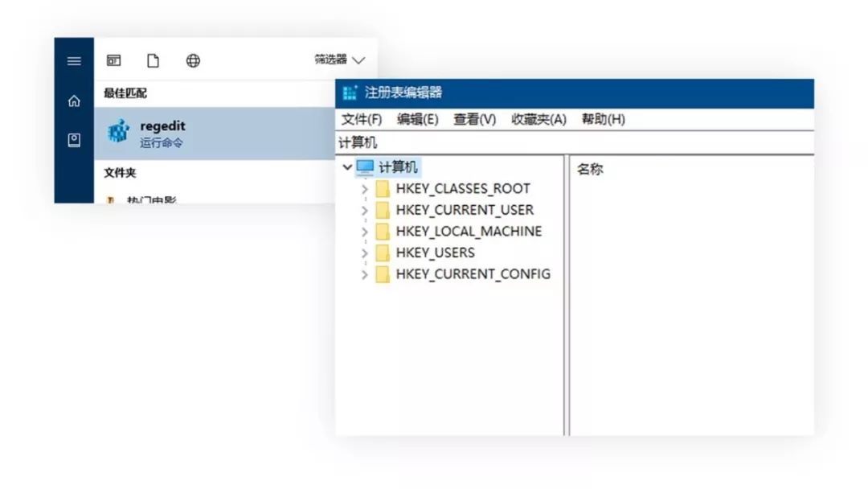Click the computer icon beside 计算机 node
Image resolution: width=868 pixels, height=489 pixels.
click(x=366, y=166)
